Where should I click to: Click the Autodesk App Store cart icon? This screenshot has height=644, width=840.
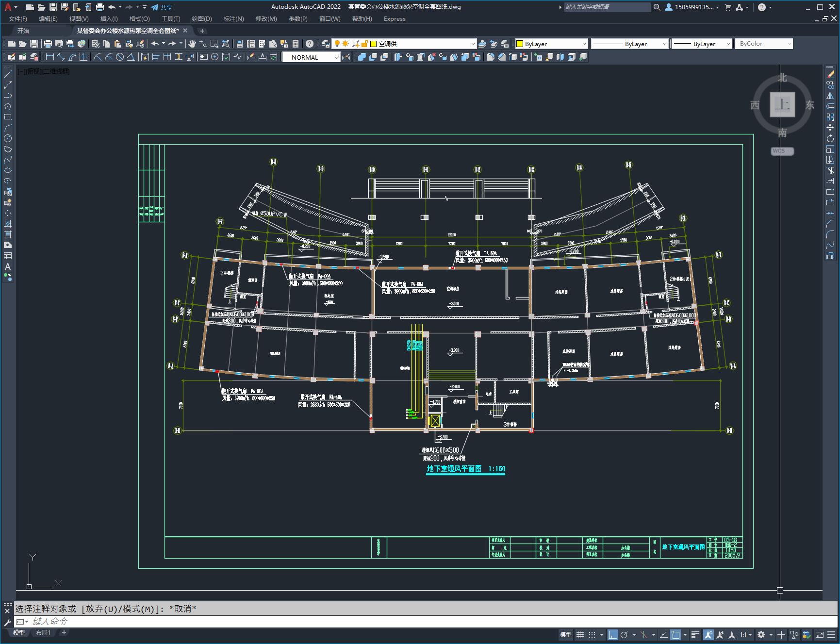coord(727,7)
